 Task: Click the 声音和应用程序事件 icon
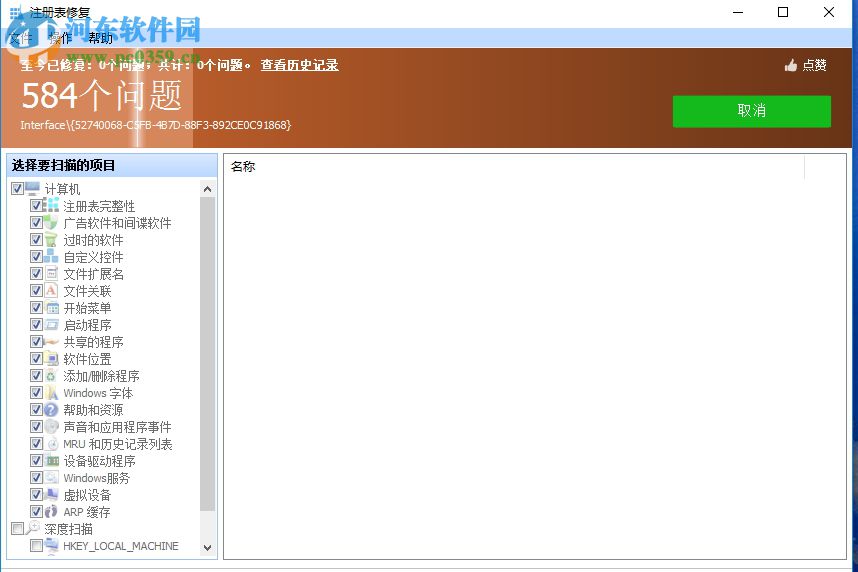51,427
